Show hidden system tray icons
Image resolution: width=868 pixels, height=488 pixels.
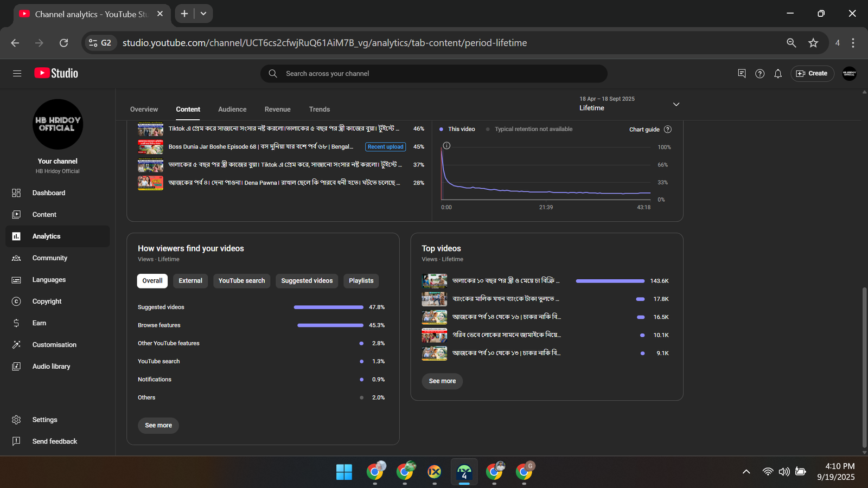[746, 472]
